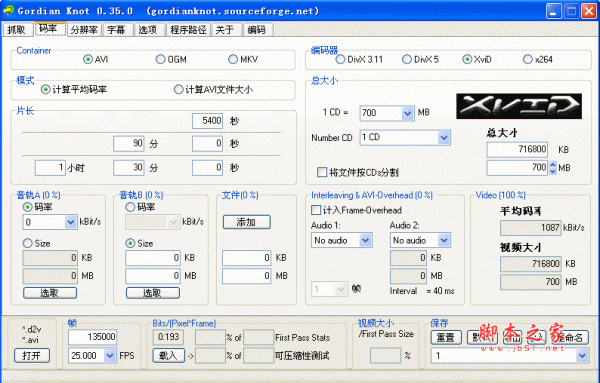Click the 帧 135000 frames field
This screenshot has height=383, width=600.
[x=92, y=337]
